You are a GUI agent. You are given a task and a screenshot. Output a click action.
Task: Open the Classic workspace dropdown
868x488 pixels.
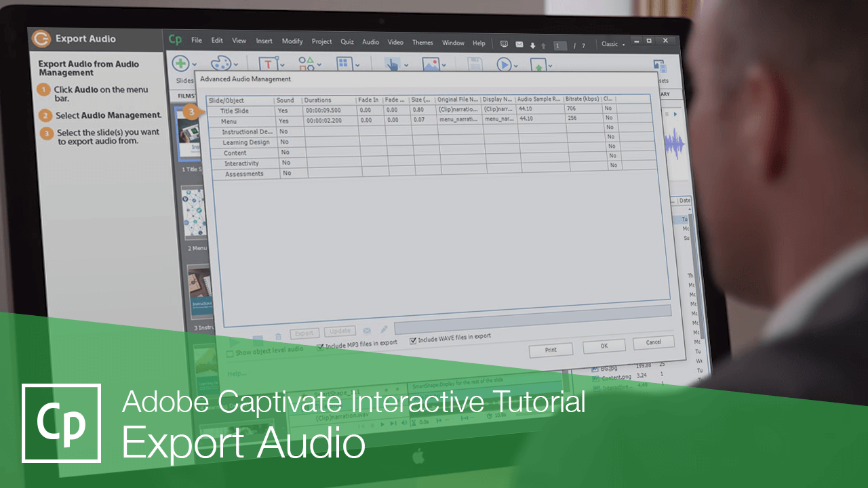(612, 44)
